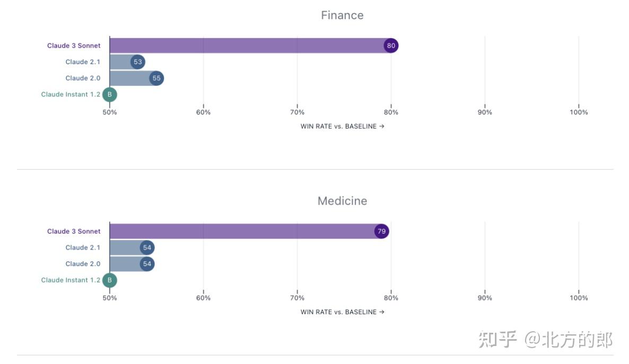Screen dimensions: 629x364
Task: Click WIN RATE vs. BASELINE label under Finance
Action: [x=342, y=126]
